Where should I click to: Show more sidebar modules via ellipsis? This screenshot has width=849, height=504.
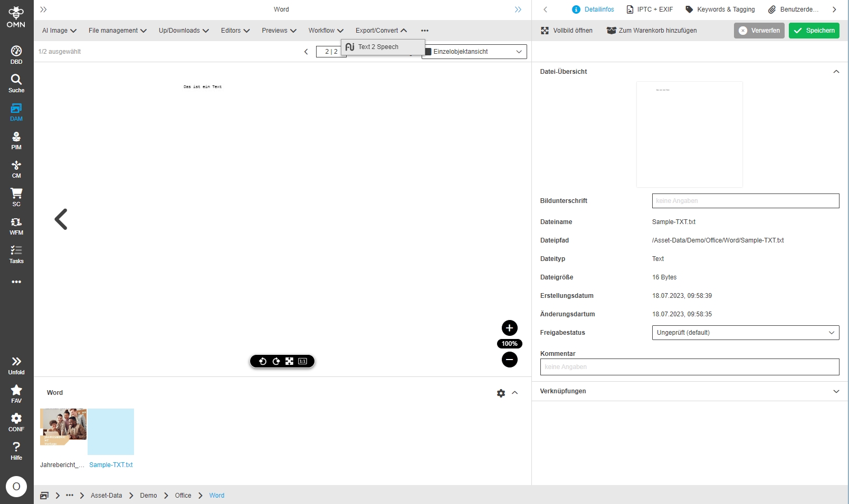click(16, 282)
